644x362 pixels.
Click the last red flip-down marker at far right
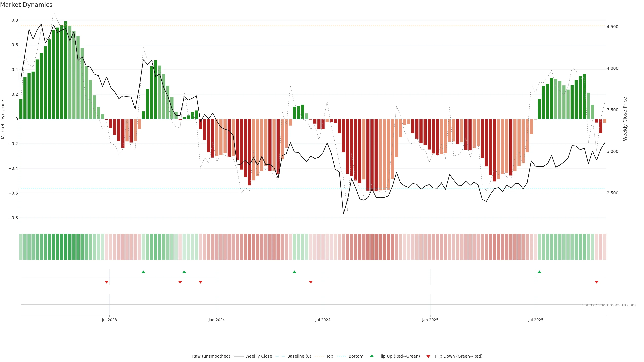[597, 282]
